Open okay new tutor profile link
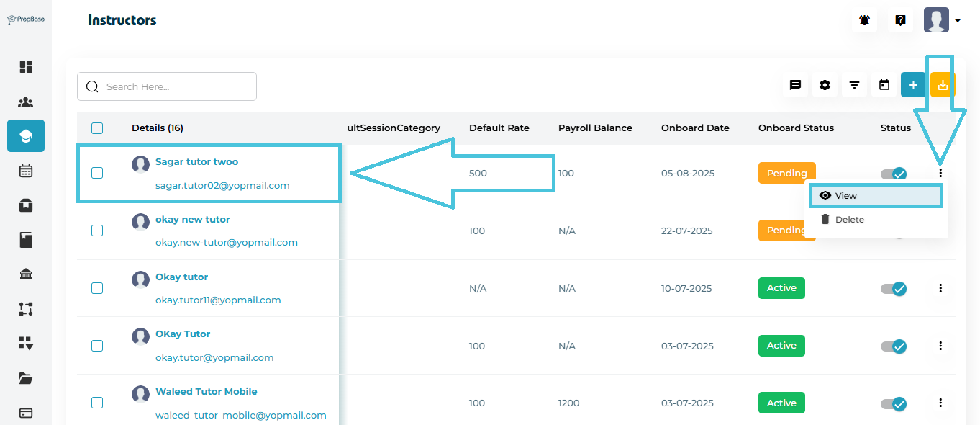Viewport: 980px width, 425px height. pos(192,219)
